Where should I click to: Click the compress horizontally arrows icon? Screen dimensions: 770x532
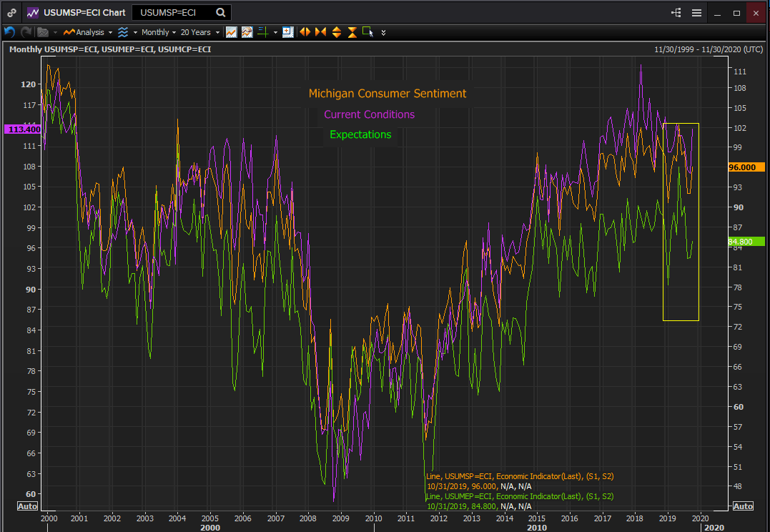click(320, 32)
